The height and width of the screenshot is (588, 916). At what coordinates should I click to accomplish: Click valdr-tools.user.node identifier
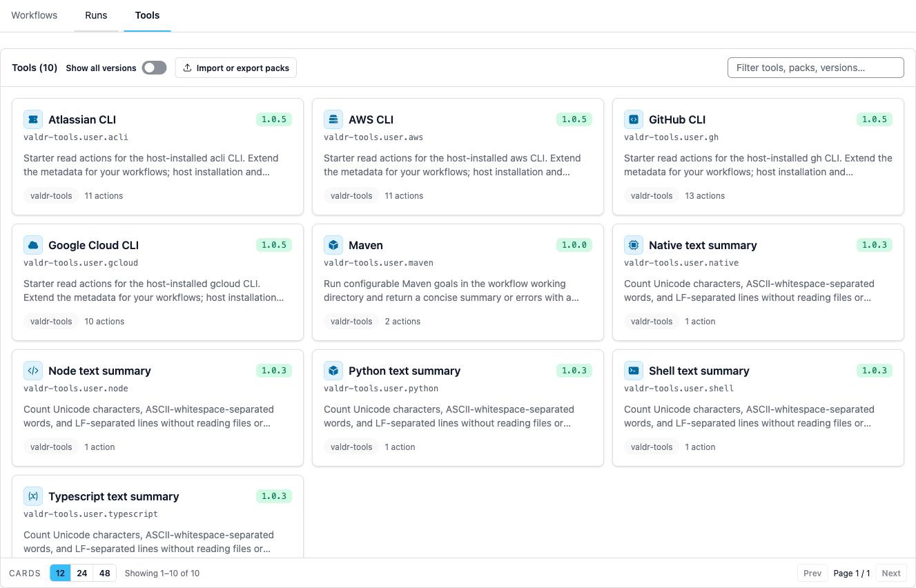point(76,389)
